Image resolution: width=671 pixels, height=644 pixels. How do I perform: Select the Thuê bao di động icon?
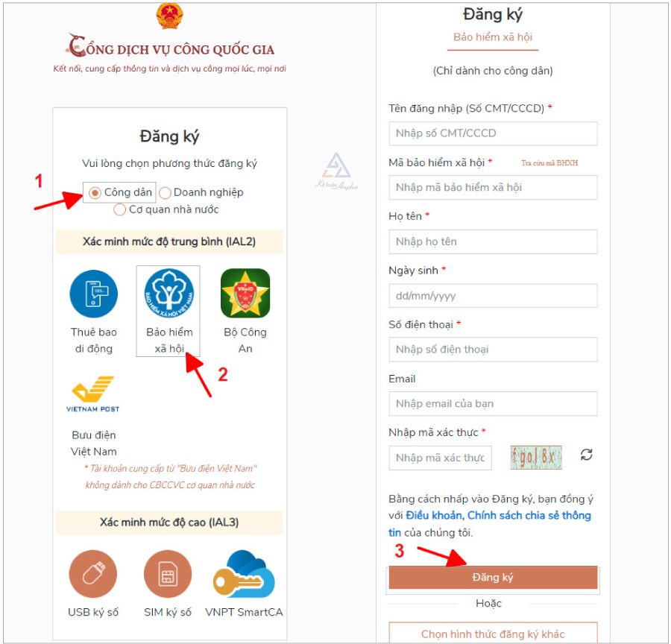[x=93, y=294]
